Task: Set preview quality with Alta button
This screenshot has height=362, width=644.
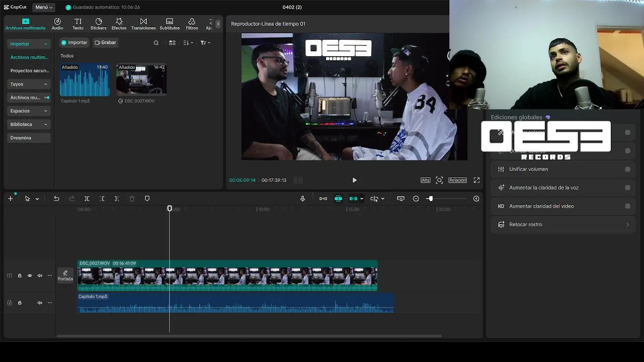Action: (425, 180)
